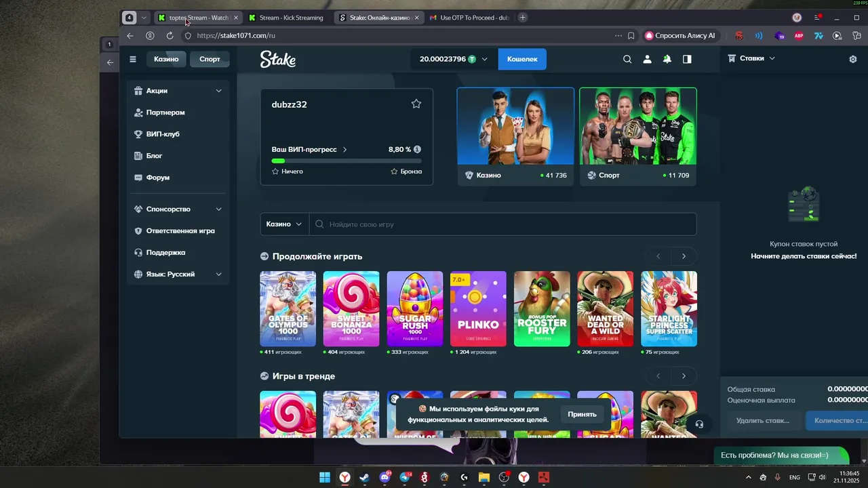Open File Explorer from the taskbar
Image resolution: width=868 pixels, height=488 pixels.
click(x=484, y=477)
